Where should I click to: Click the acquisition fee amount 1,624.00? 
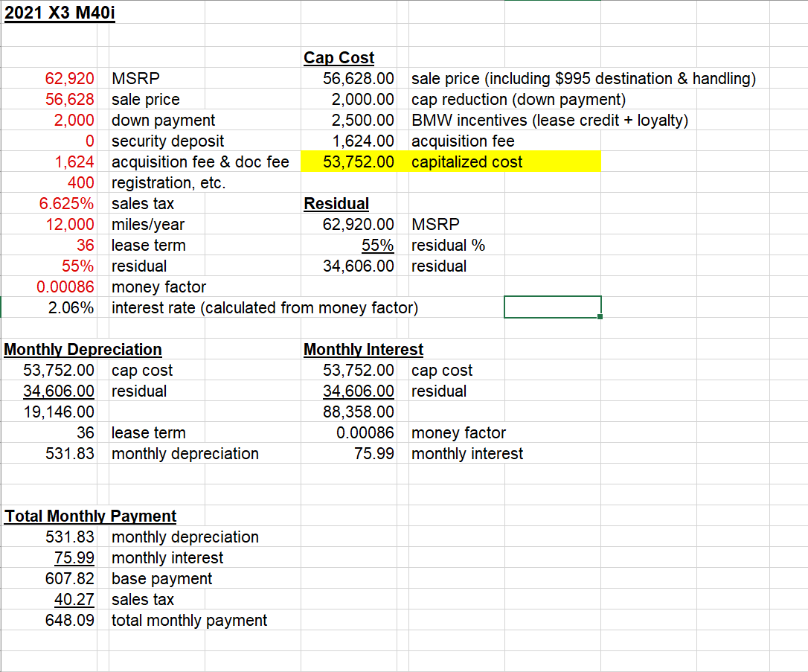[363, 141]
